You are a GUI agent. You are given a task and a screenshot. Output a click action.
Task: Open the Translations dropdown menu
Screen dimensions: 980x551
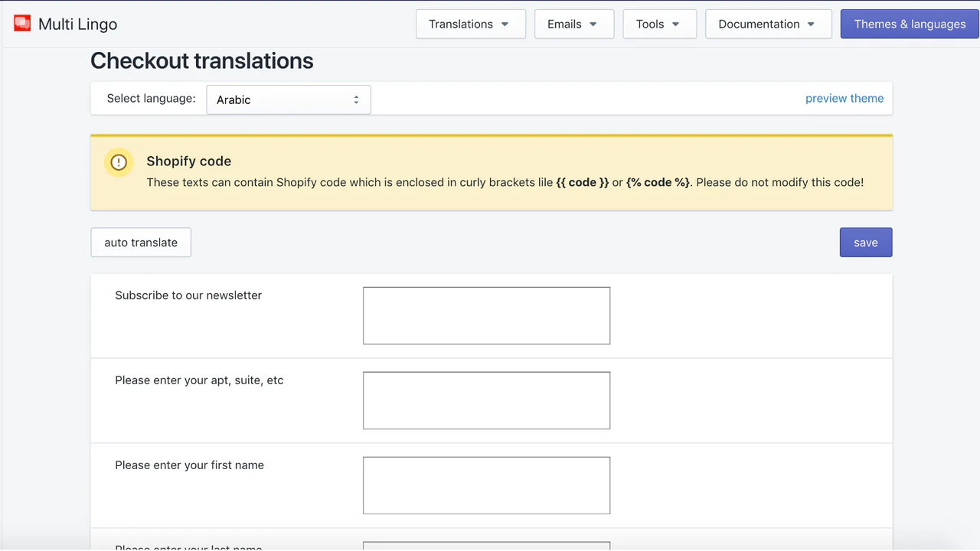coord(470,24)
